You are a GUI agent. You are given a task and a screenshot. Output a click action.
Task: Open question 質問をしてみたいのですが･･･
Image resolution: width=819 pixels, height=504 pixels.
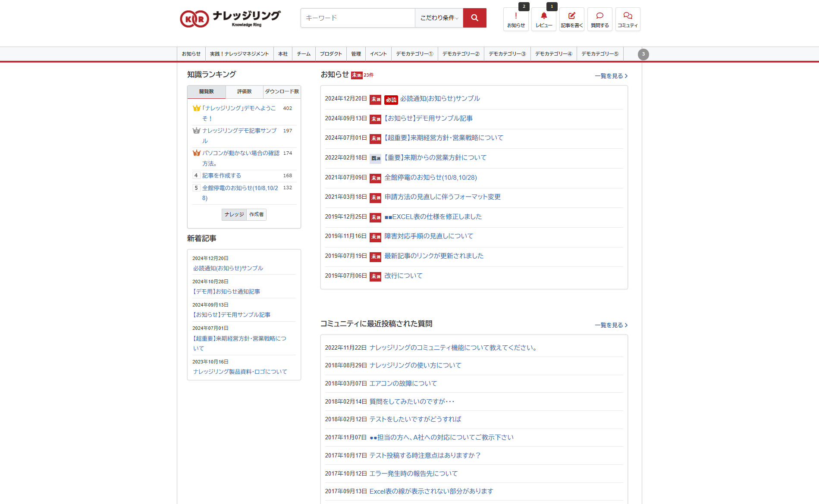(412, 402)
